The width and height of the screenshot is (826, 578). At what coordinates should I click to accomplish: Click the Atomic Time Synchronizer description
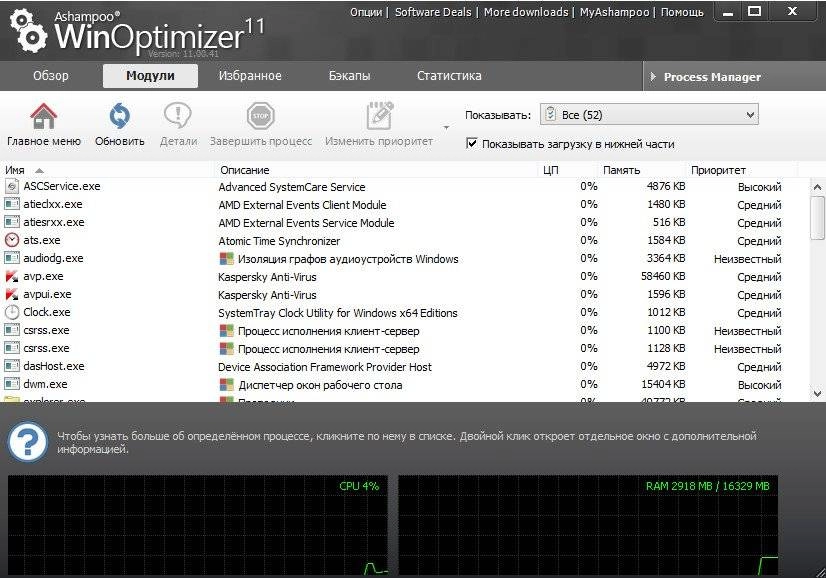coord(279,241)
